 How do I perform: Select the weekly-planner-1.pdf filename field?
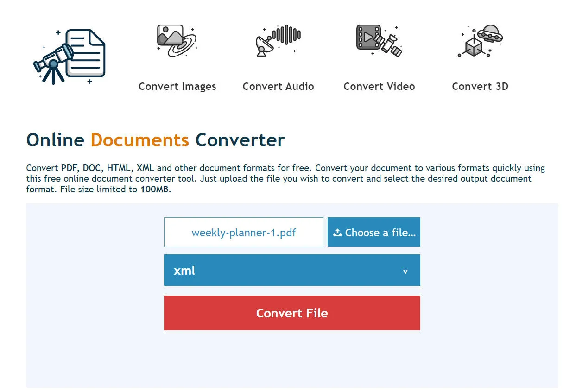tap(243, 232)
